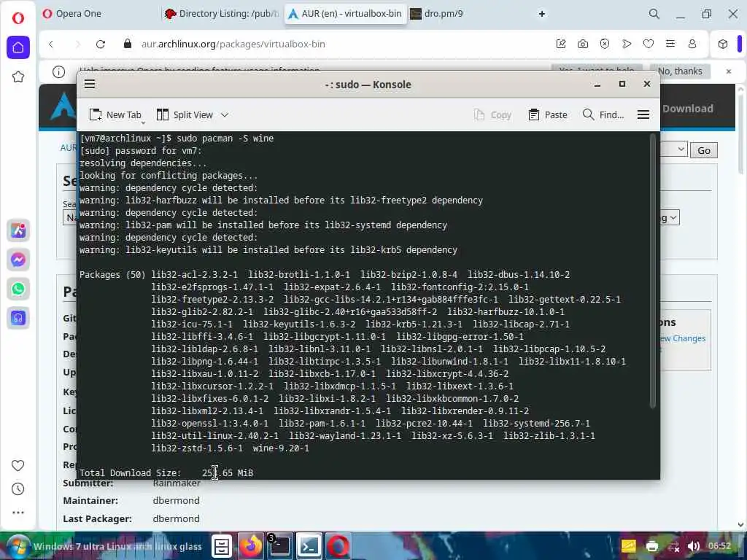Viewport: 747px width, 560px height.
Task: Open the Konsole taskbar button
Action: (309, 546)
